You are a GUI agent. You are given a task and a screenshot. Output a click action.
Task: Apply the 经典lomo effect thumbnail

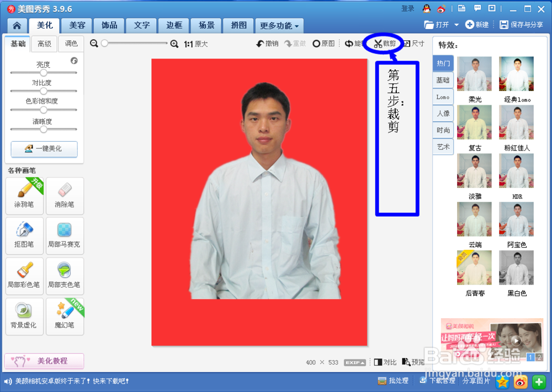click(x=516, y=73)
